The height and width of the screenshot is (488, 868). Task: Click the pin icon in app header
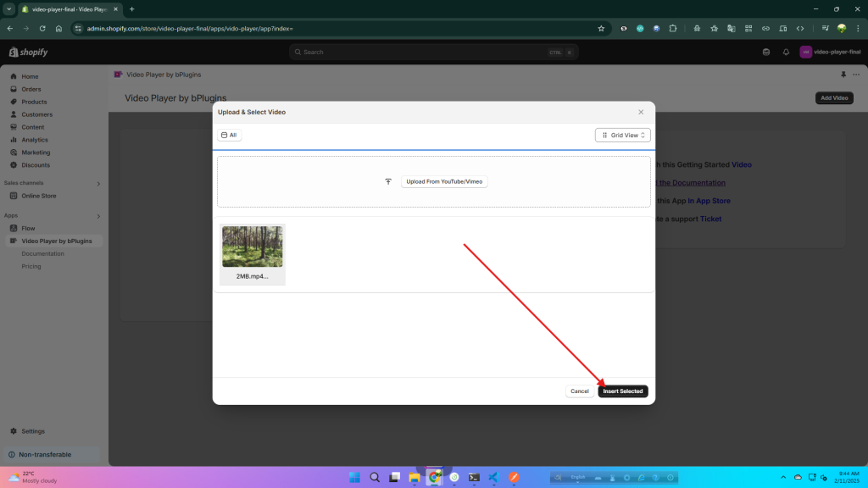click(843, 75)
